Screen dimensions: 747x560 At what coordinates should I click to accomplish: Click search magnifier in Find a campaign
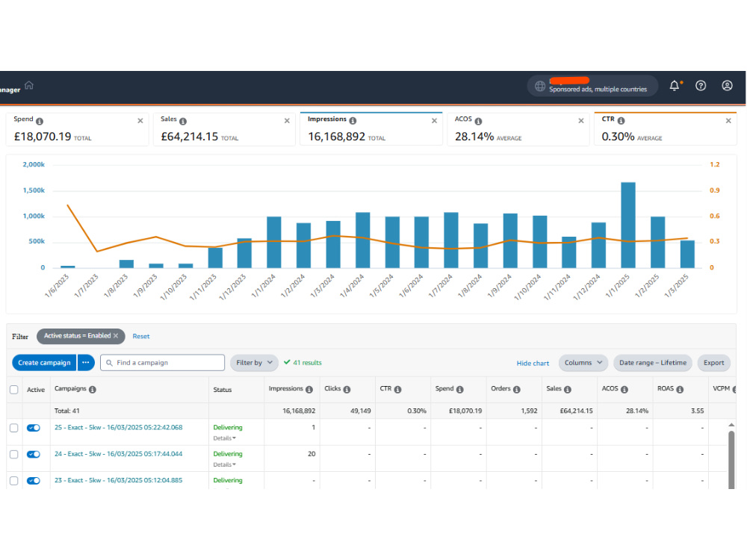109,363
